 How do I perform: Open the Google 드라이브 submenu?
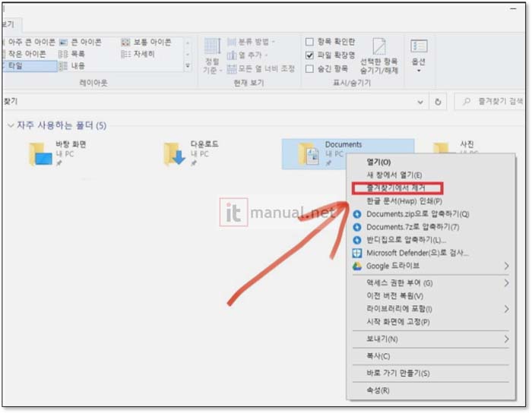point(431,266)
